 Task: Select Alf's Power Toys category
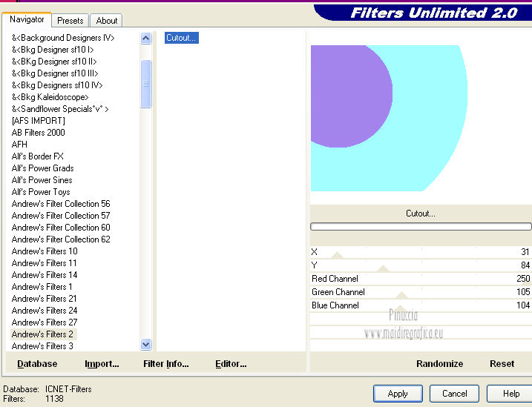pyautogui.click(x=41, y=192)
